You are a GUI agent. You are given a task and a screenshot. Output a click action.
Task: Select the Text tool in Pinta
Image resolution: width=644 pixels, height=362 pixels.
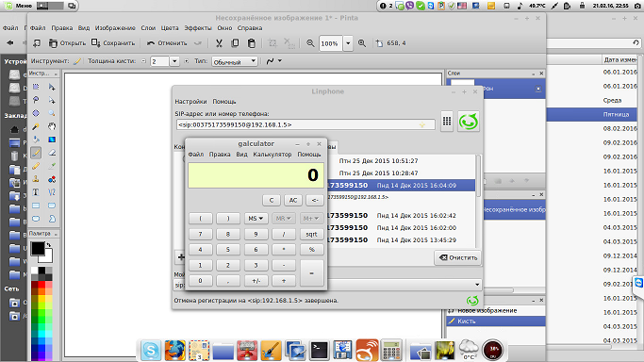pyautogui.click(x=36, y=192)
